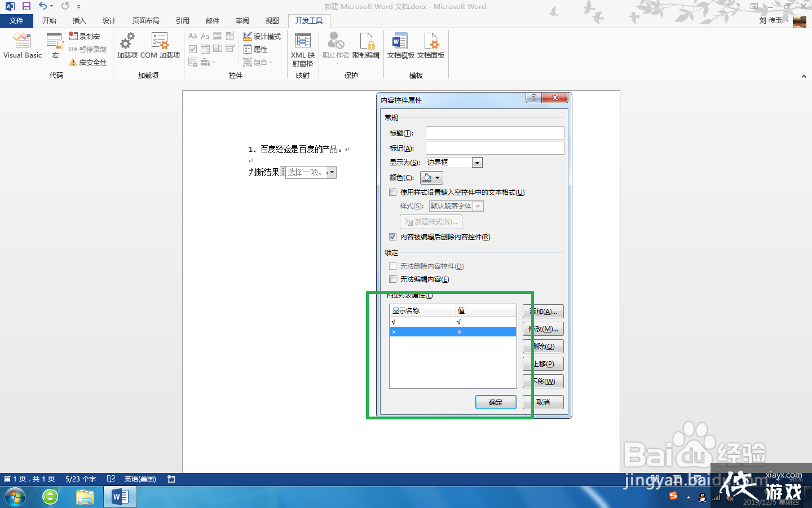Insert a repeating section content control
This screenshot has height=508, width=812.
coord(193,62)
